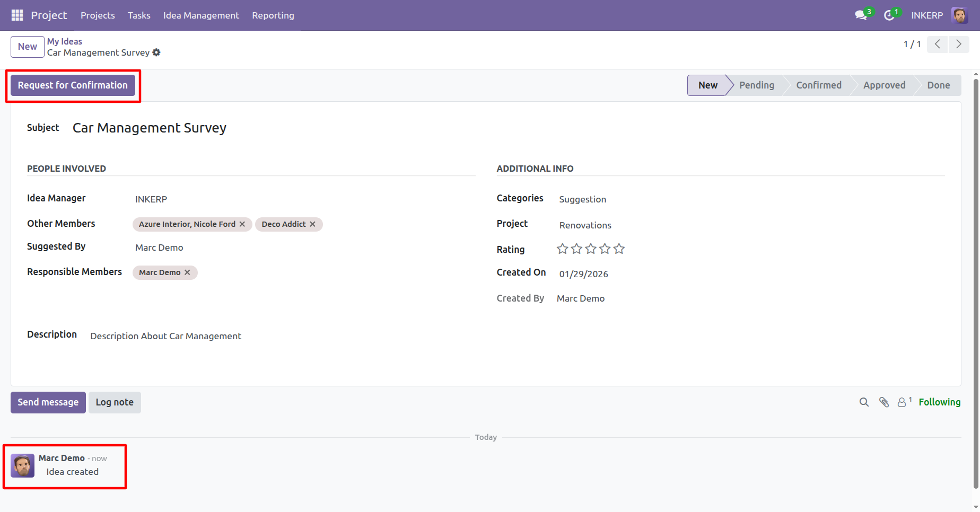The width and height of the screenshot is (980, 512).
Task: Go to previous record arrow
Action: pos(938,44)
